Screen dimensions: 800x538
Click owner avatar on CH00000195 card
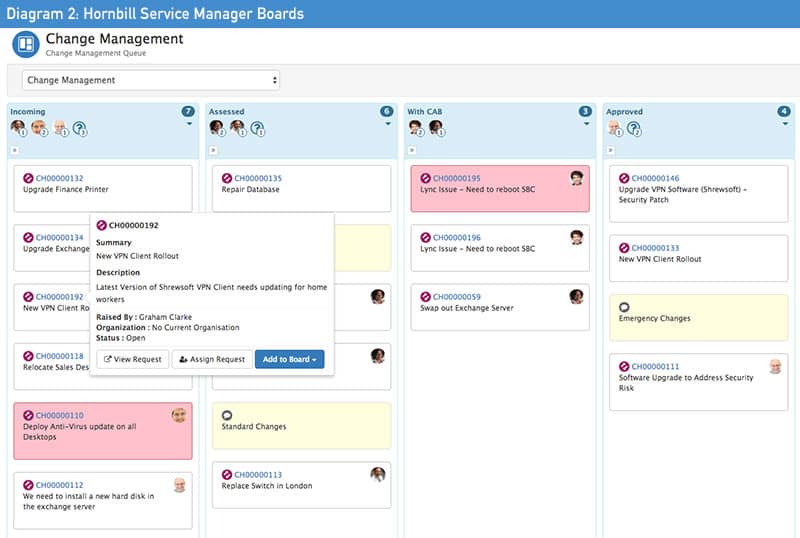click(x=577, y=178)
